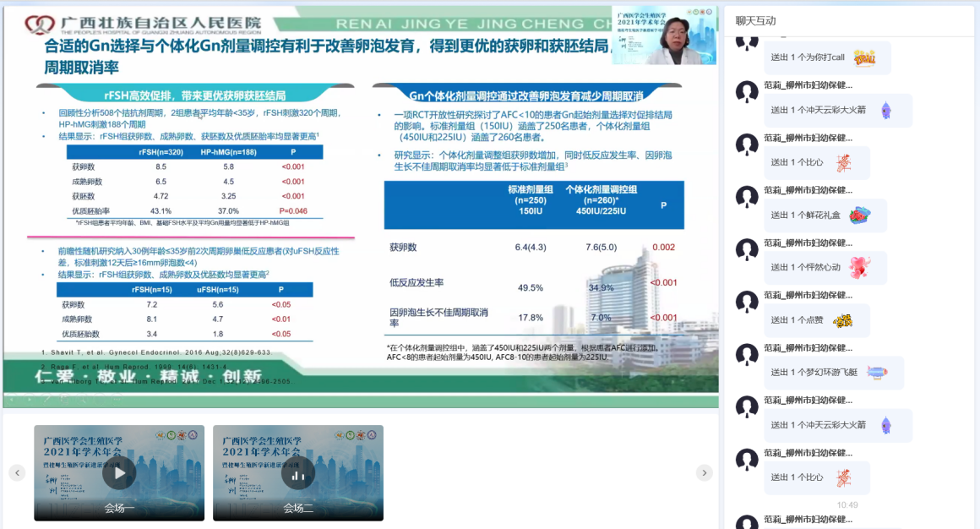Click the 10:49 chat timestamp
Screen dimensions: 980x529
(847, 504)
